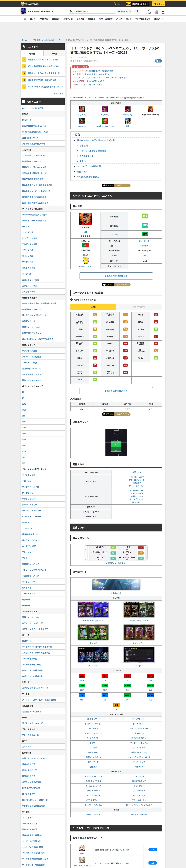Switch to the 掲示板 ranking tab
Image resolution: width=186 pixels, height=868 pixels.
tap(54, 54)
